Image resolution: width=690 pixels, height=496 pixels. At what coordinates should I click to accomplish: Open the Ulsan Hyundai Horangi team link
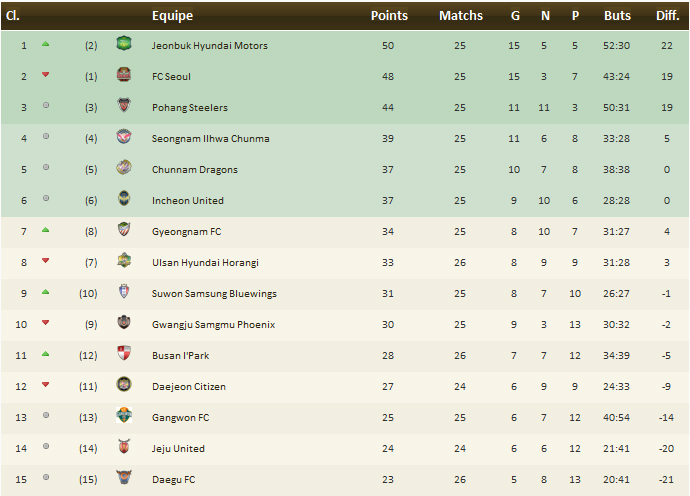(205, 263)
